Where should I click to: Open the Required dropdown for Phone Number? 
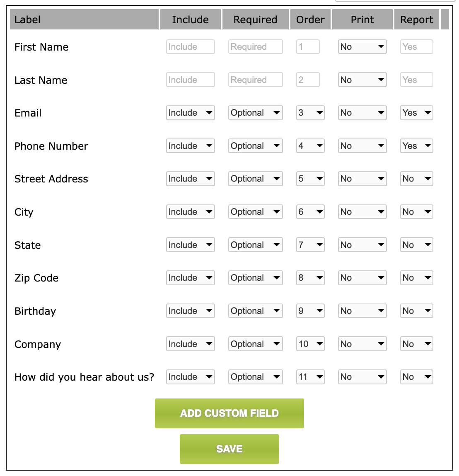pos(255,146)
